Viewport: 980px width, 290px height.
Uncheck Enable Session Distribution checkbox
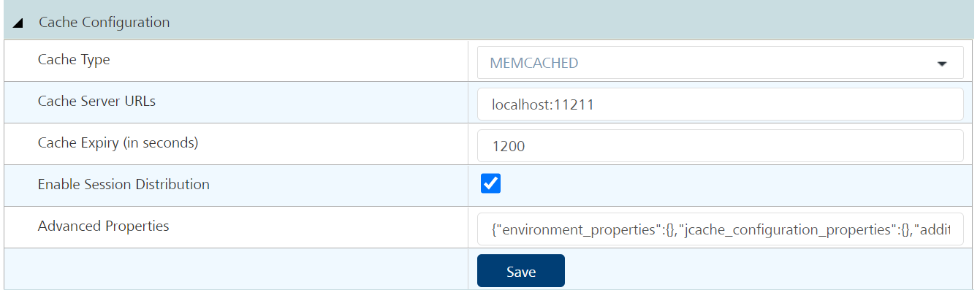point(491,183)
